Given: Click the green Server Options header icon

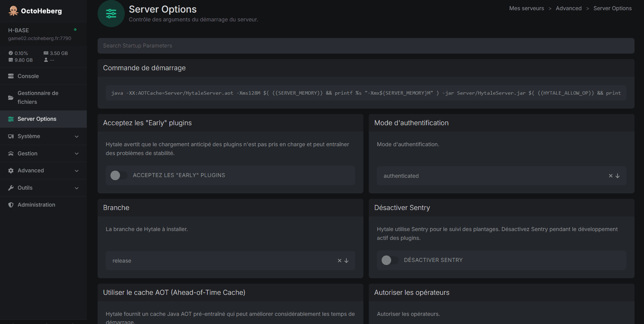Looking at the screenshot, I should point(111,14).
